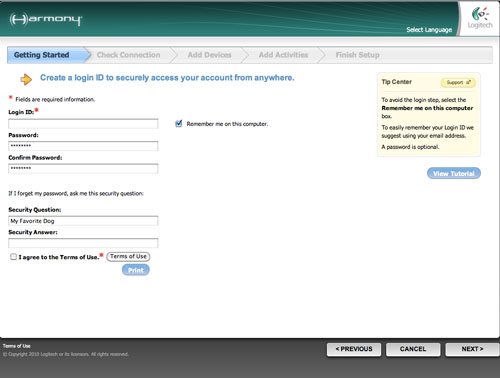Open the Terms of Use button

point(128,256)
